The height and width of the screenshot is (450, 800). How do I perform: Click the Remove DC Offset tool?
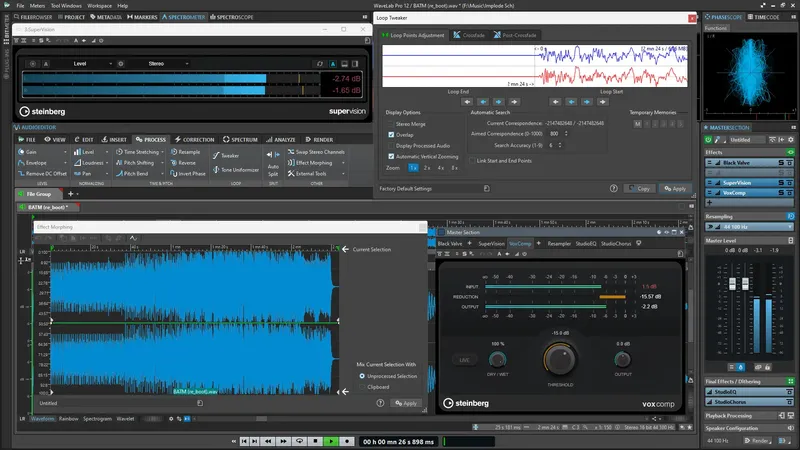coord(20,173)
